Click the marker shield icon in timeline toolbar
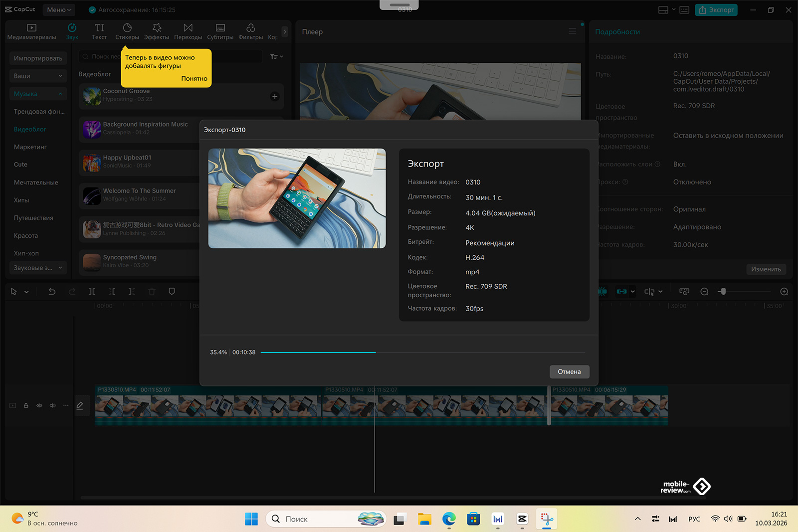 172,292
